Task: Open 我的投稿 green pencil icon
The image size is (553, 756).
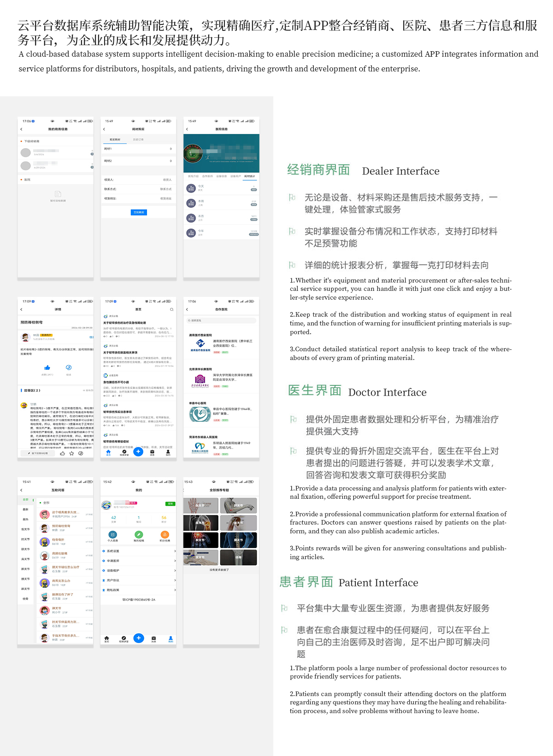Action: pyautogui.click(x=138, y=535)
